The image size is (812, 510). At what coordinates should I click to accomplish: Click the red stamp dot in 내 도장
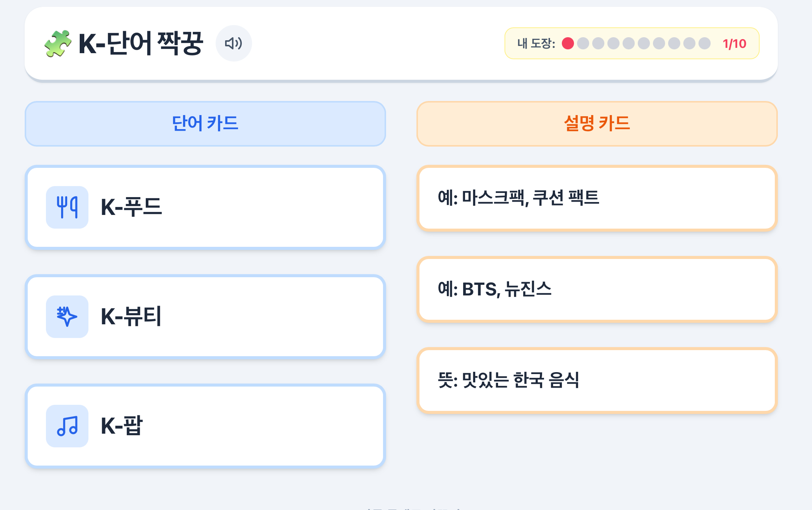pyautogui.click(x=568, y=44)
